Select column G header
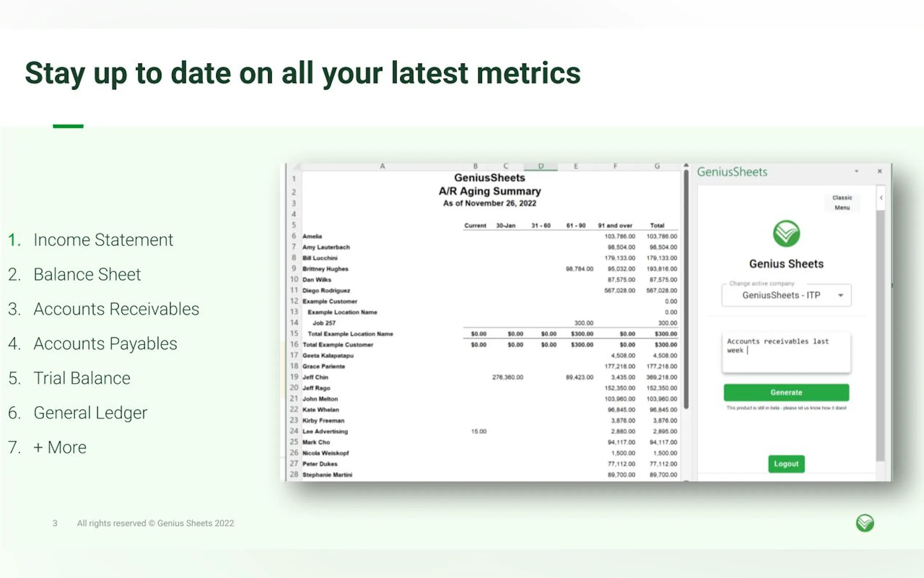 (657, 166)
